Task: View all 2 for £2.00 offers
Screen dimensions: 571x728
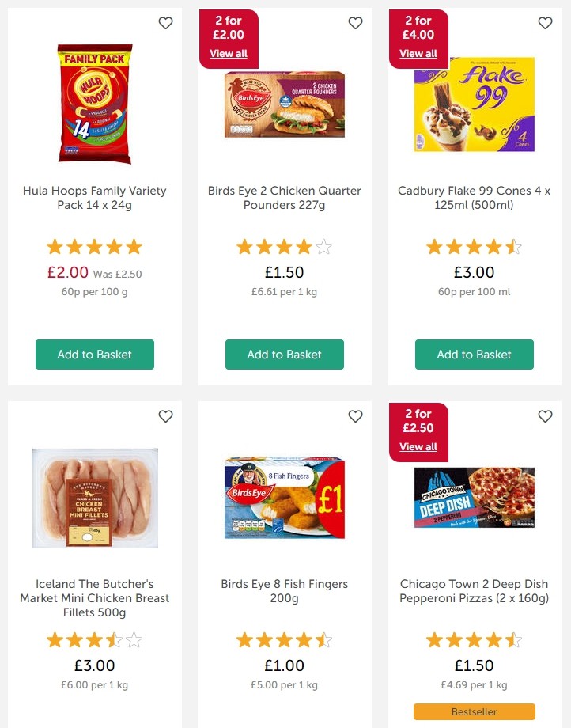Action: 229,54
